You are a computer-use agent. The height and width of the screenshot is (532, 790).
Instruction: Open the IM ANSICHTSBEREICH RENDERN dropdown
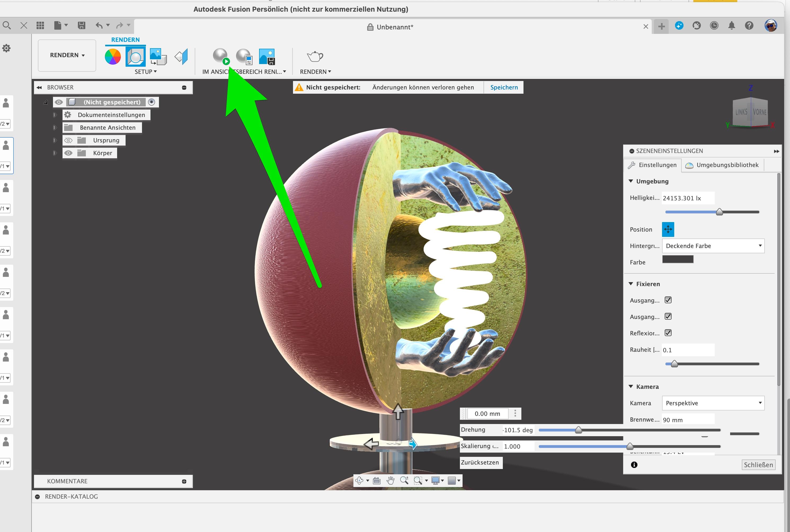click(244, 71)
